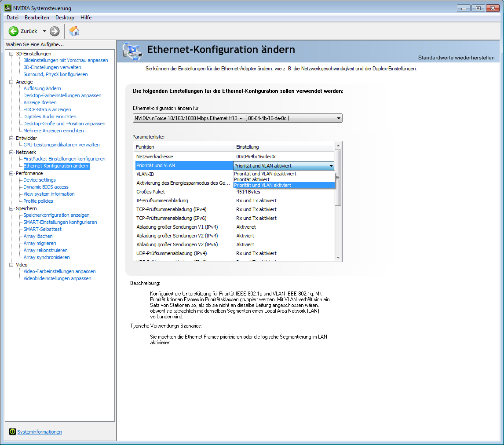Open Mehrere Anzeigen einrichten
This screenshot has height=445, width=504.
[x=53, y=131]
